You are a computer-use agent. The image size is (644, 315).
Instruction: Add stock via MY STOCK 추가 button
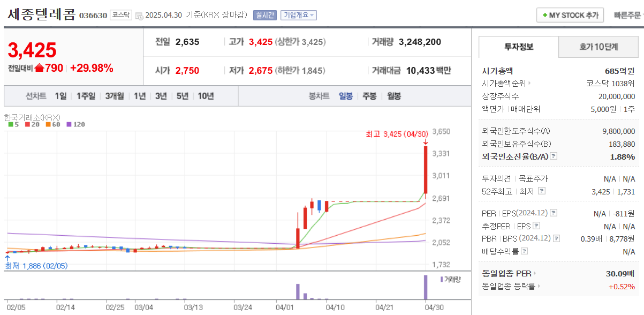pyautogui.click(x=570, y=15)
